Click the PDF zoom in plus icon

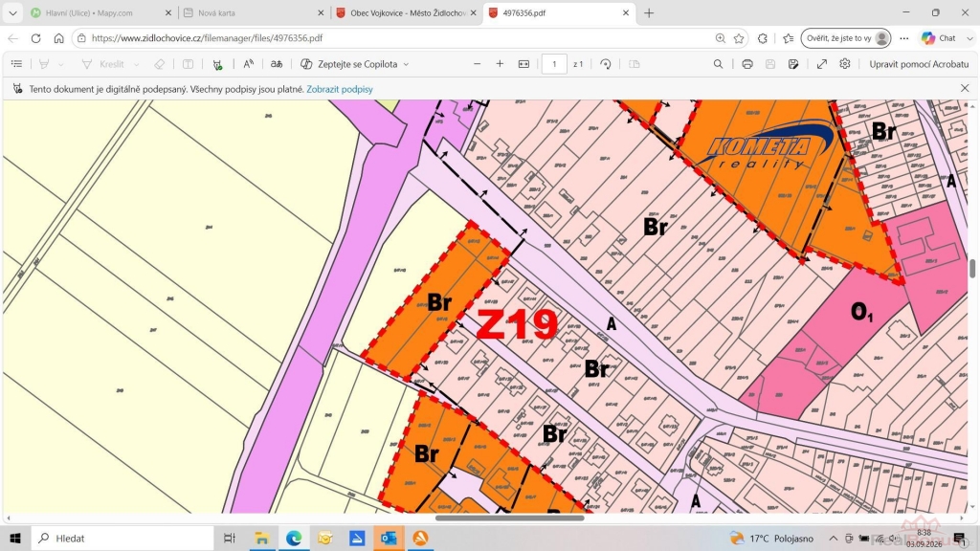tap(500, 64)
